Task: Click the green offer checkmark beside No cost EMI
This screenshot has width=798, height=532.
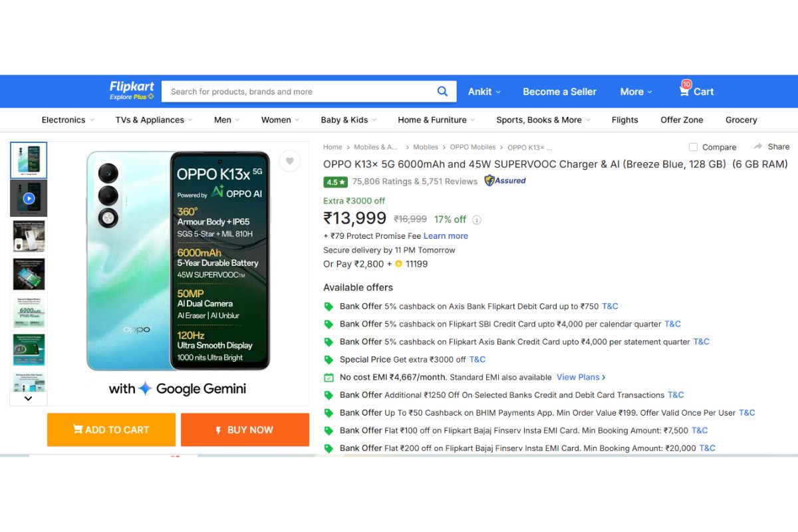Action: tap(329, 377)
